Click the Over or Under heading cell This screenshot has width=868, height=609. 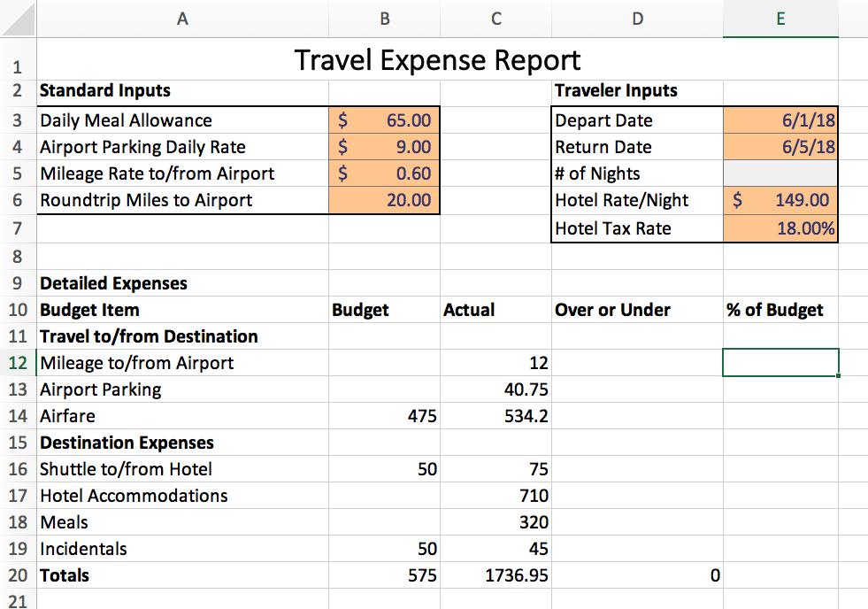pos(637,310)
